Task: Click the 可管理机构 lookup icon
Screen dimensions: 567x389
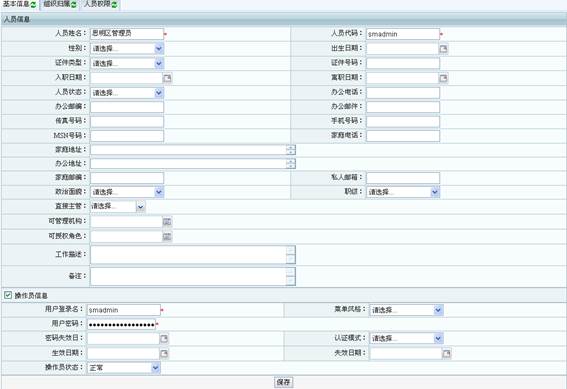Action: tap(167, 222)
